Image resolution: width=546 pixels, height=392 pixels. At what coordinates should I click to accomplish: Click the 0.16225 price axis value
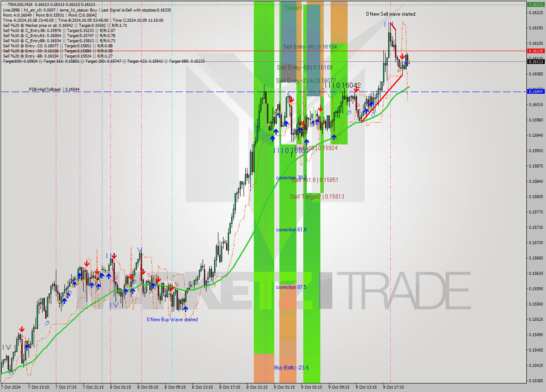535,12
